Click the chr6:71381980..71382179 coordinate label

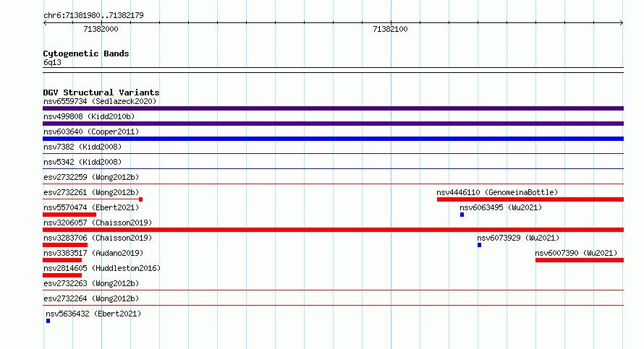(93, 15)
